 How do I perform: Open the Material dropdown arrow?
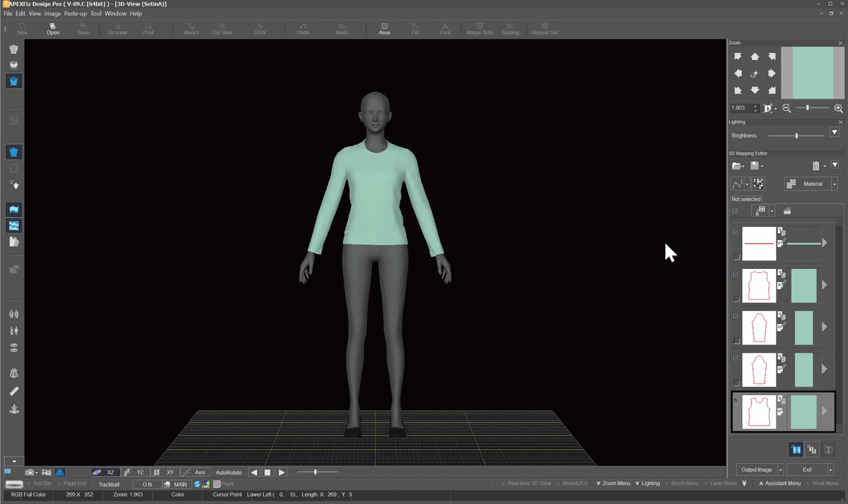tap(835, 183)
